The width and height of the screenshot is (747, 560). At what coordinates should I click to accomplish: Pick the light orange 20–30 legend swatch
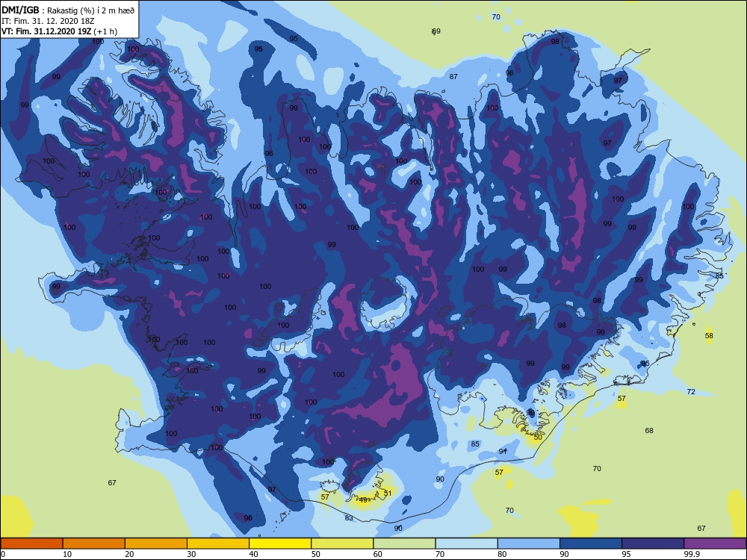(x=156, y=544)
